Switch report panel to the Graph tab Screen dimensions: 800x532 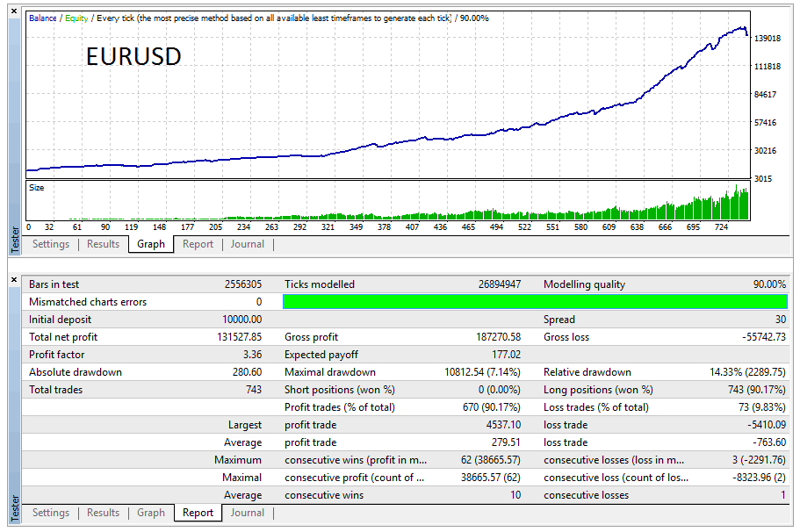(151, 513)
